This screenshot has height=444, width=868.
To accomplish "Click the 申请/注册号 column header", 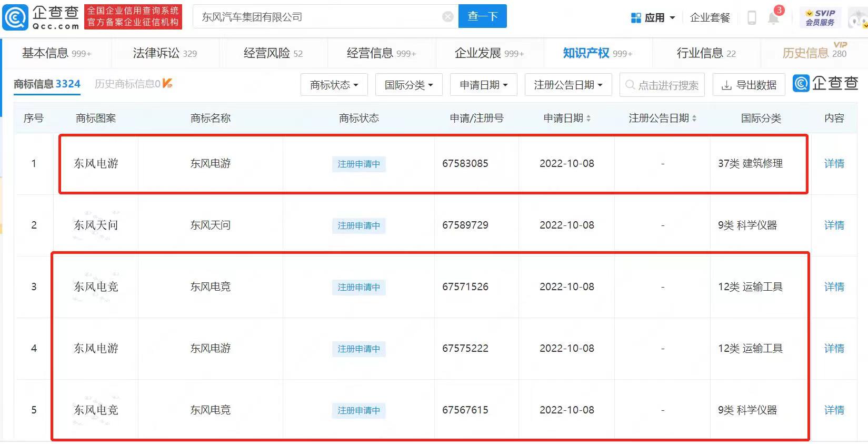I will click(476, 119).
